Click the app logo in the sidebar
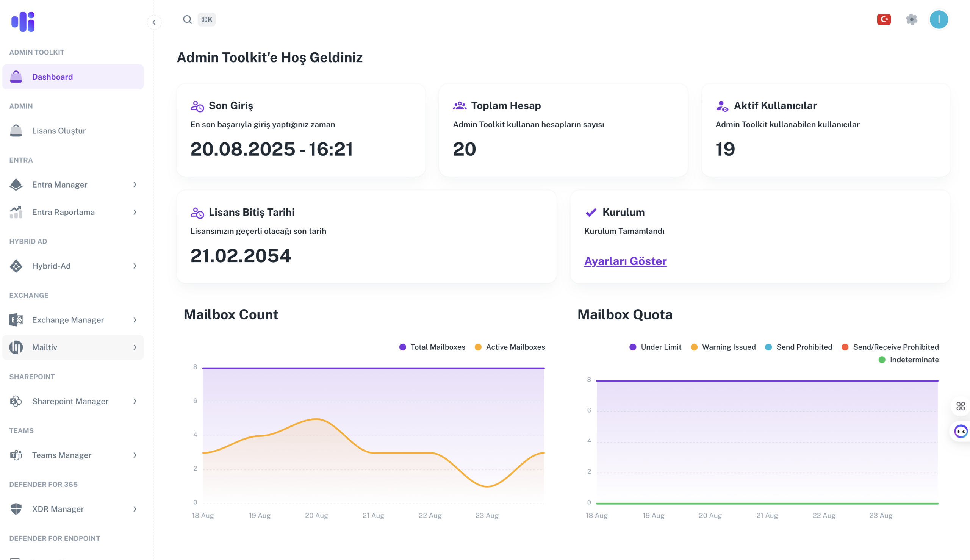The image size is (970, 560). [23, 22]
